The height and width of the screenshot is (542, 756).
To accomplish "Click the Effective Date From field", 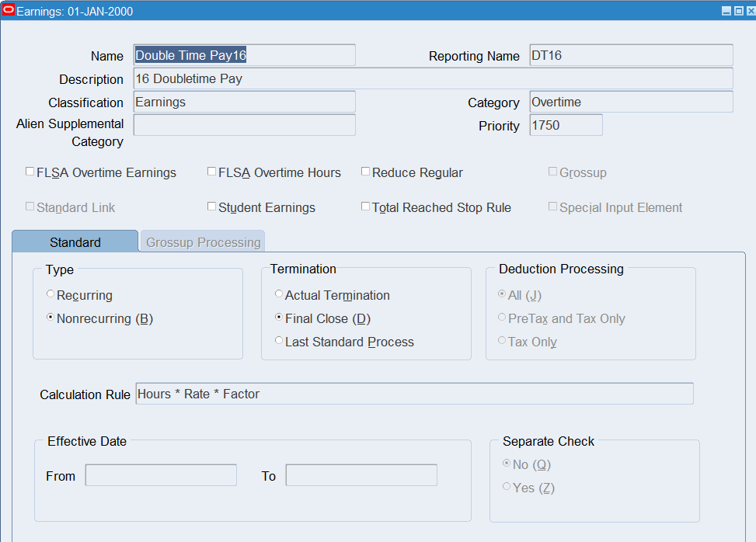I will (161, 475).
